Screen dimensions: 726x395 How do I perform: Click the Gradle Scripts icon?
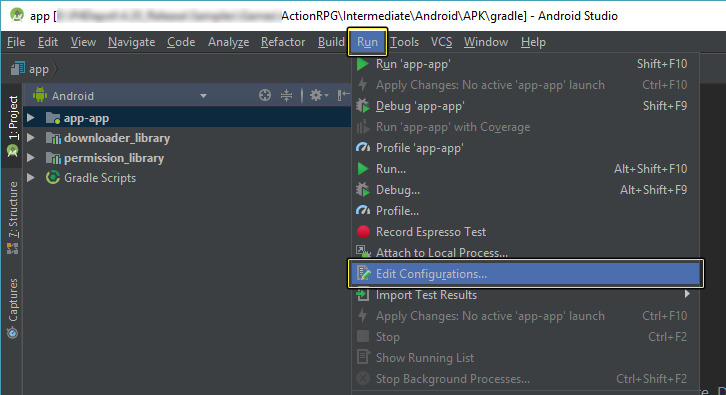pyautogui.click(x=53, y=177)
